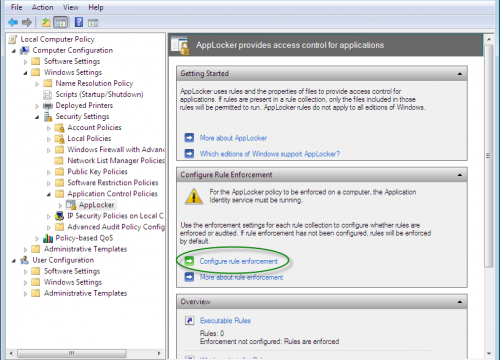This screenshot has width=500, height=360.
Task: Select Windows Firewall with Advanced Security node
Action: (116, 150)
